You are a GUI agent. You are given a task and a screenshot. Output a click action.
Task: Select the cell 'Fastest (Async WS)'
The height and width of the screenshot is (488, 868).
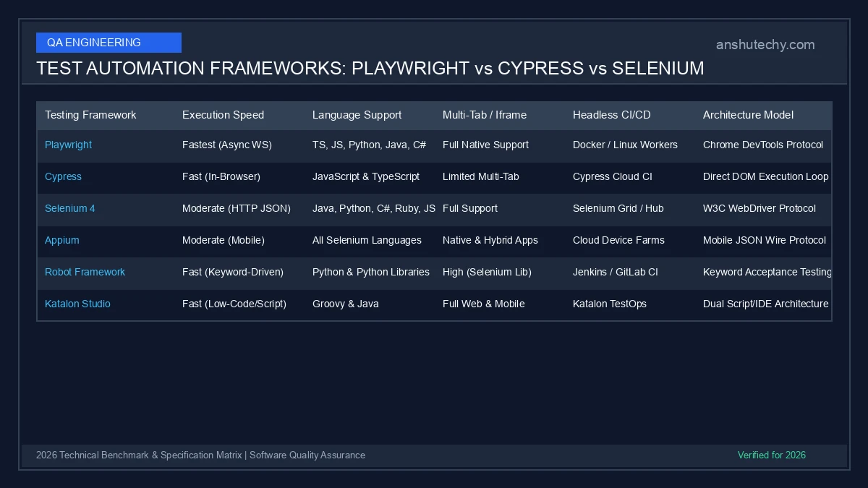point(227,145)
